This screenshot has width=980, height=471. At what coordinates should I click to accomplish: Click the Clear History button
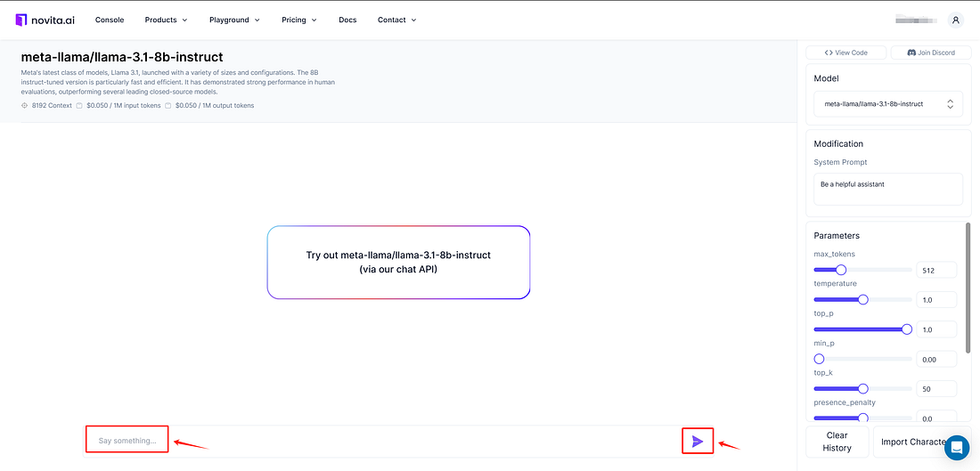click(837, 442)
